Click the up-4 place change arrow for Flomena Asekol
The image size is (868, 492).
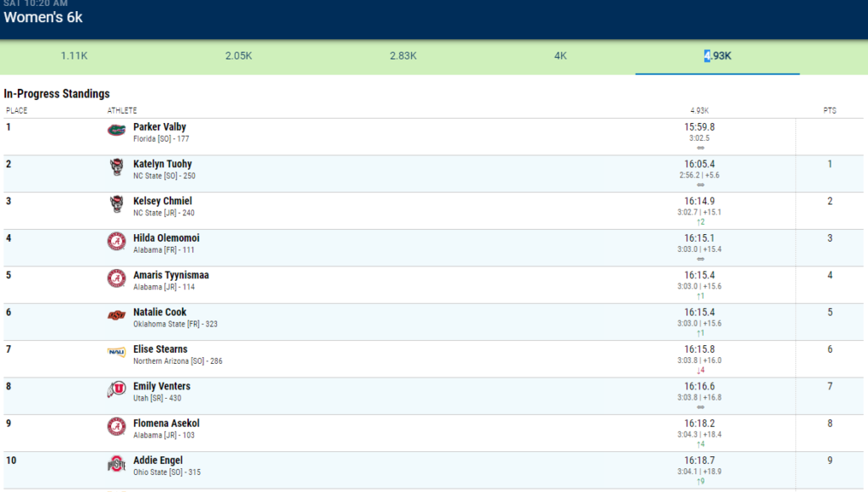(x=700, y=444)
